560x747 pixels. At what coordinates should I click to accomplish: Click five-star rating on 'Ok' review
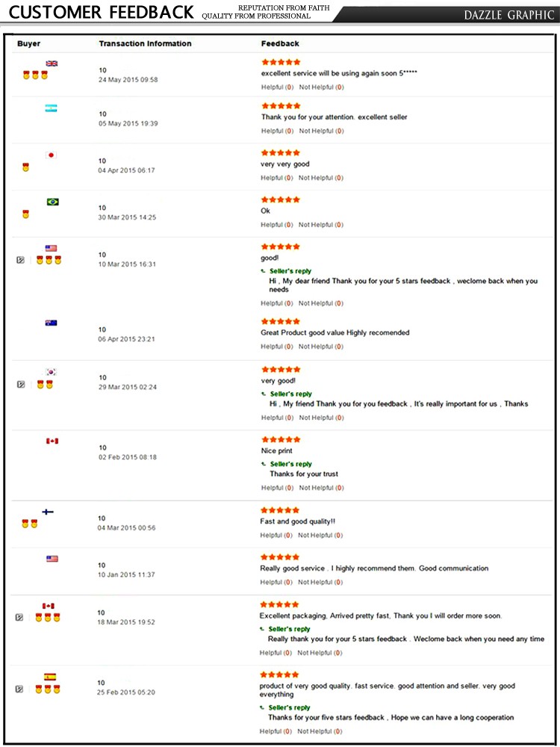(281, 199)
